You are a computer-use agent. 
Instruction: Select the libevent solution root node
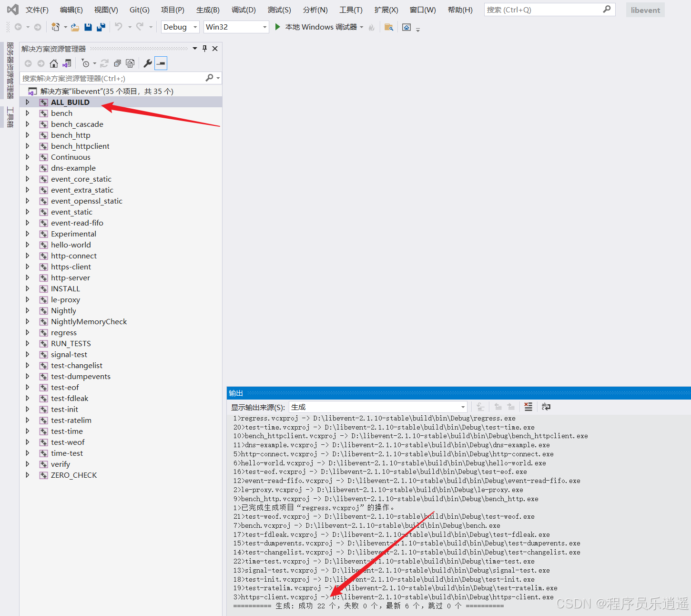pos(107,91)
